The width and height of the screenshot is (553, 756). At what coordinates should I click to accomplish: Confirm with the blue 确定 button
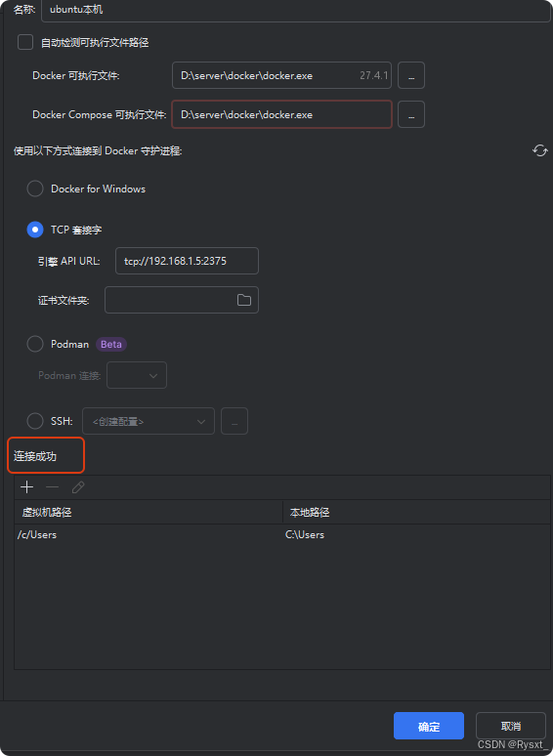(429, 726)
